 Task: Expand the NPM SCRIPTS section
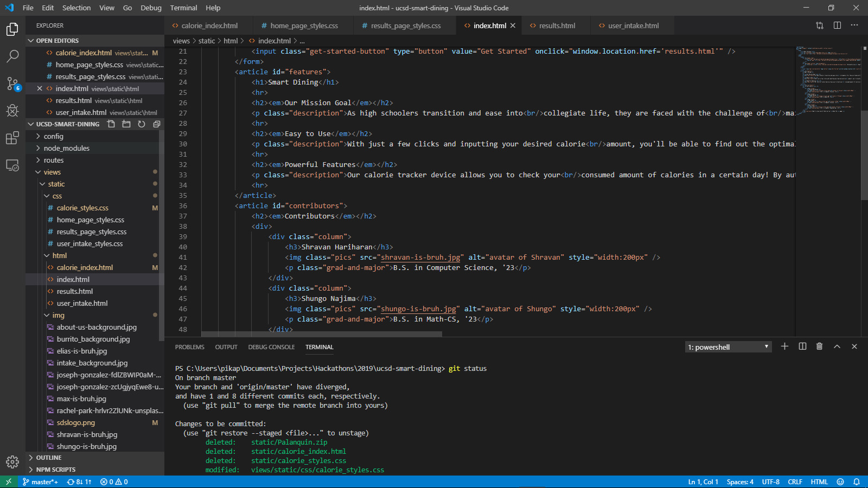55,470
